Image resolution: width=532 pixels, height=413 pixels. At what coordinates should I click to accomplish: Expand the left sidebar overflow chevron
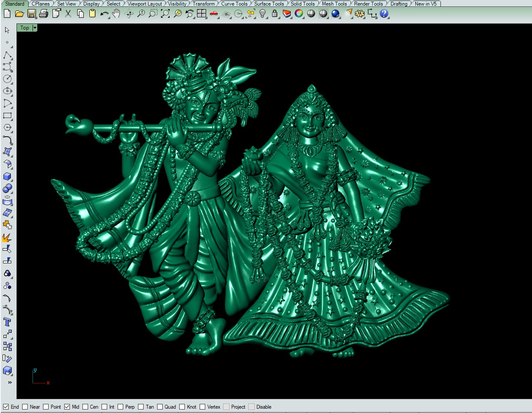[10, 383]
